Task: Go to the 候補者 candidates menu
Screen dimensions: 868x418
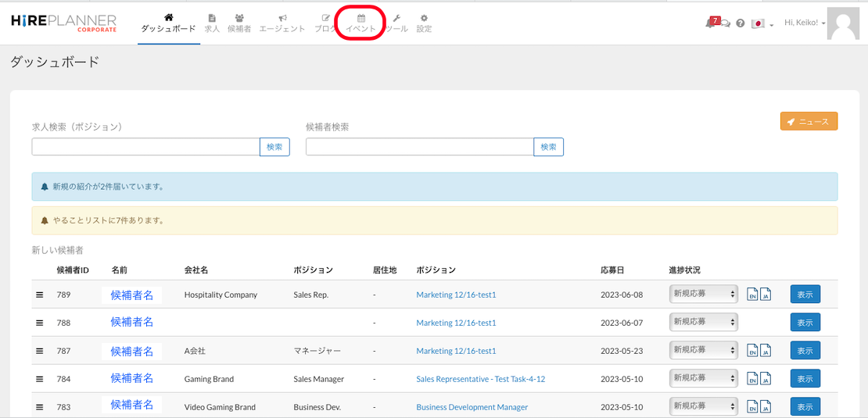Action: [239, 23]
